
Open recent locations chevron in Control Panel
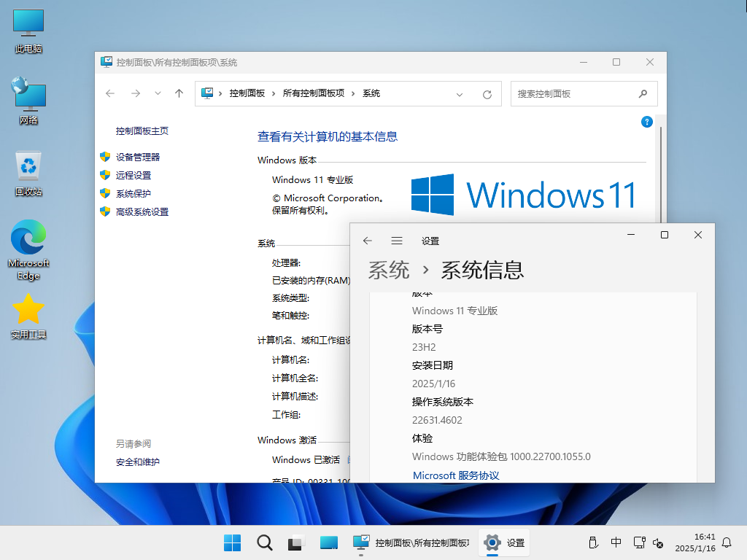158,93
